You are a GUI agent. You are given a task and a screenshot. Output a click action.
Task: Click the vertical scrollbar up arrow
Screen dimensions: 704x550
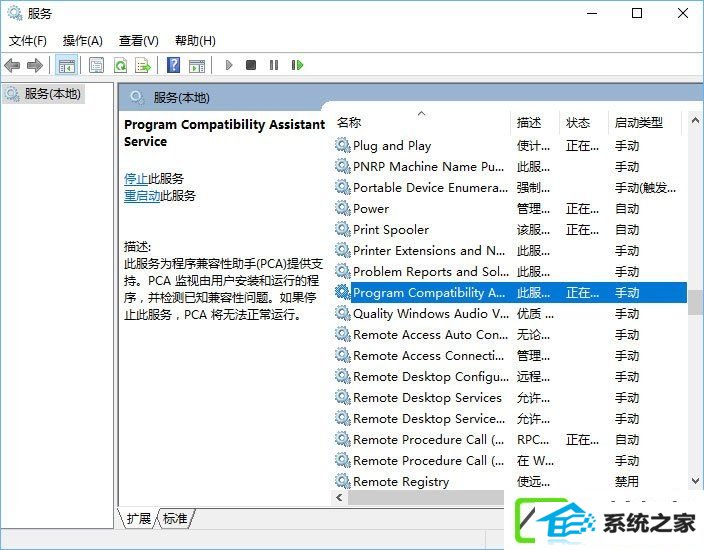(695, 120)
